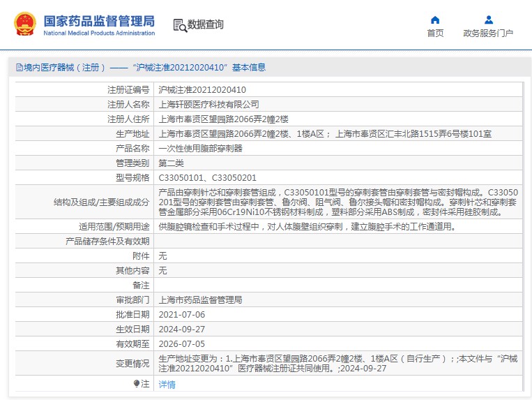Select 上海轩颐医疗科技有限公司 registrant name
Screen dimensions: 532x400
click(x=208, y=104)
